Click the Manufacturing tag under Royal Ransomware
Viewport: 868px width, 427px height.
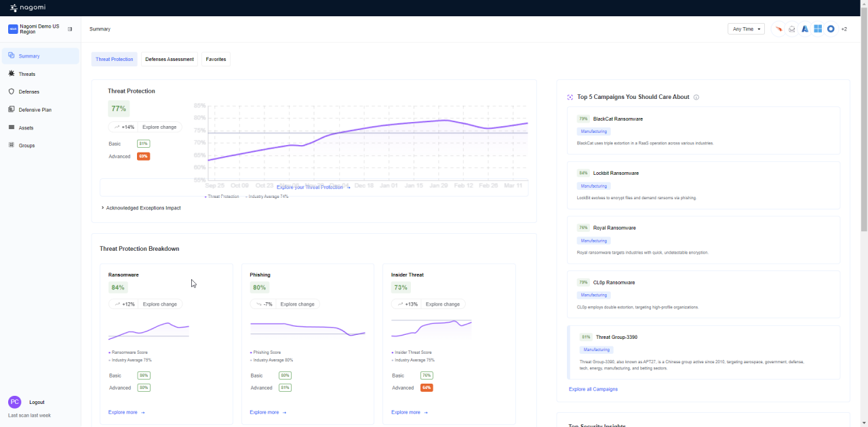594,241
